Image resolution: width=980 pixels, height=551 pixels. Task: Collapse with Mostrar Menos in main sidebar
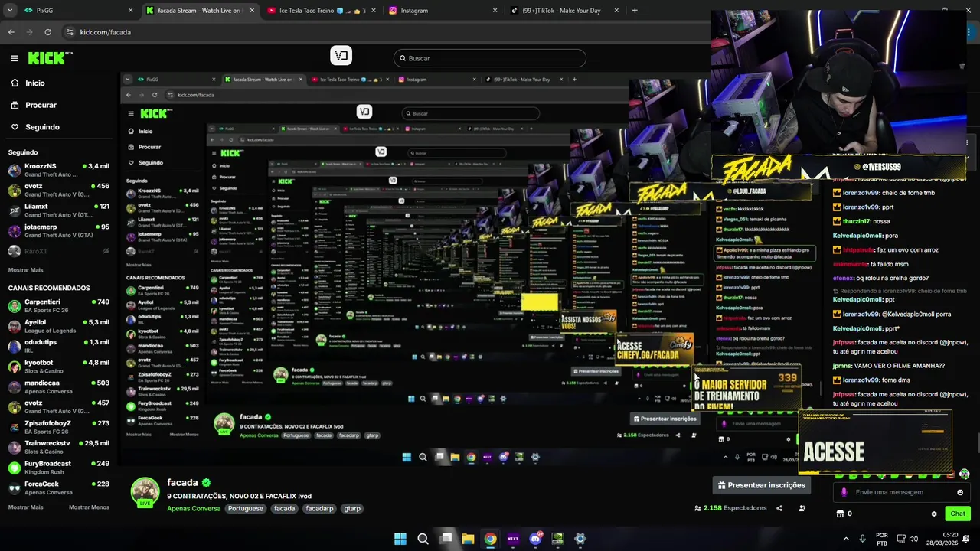(89, 507)
